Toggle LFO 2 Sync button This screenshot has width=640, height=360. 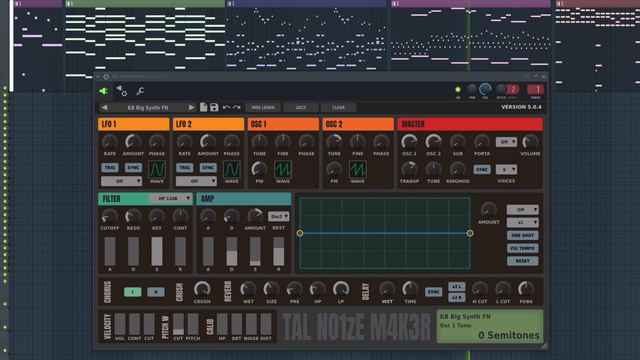tap(208, 167)
